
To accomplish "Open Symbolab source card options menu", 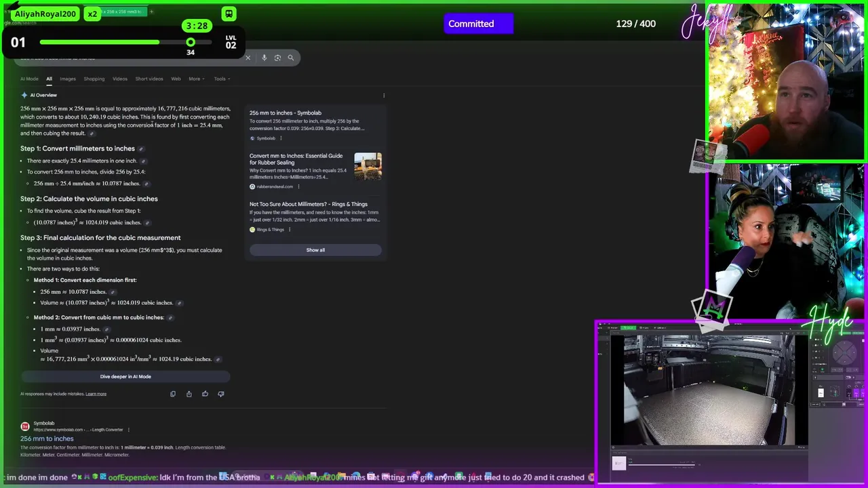I will click(281, 138).
